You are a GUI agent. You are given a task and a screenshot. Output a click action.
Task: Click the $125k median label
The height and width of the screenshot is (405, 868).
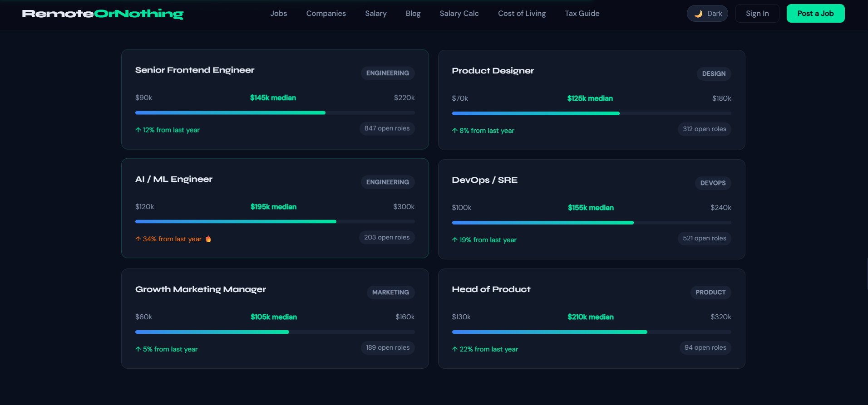tap(590, 98)
